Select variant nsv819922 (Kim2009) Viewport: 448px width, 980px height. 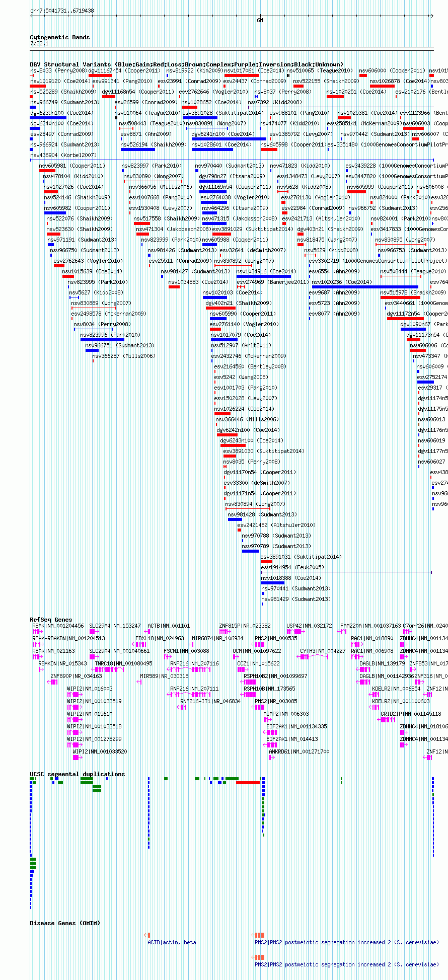pos(195,70)
